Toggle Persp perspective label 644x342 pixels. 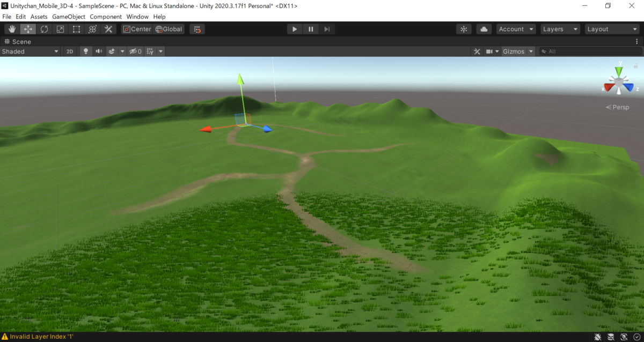click(x=618, y=107)
